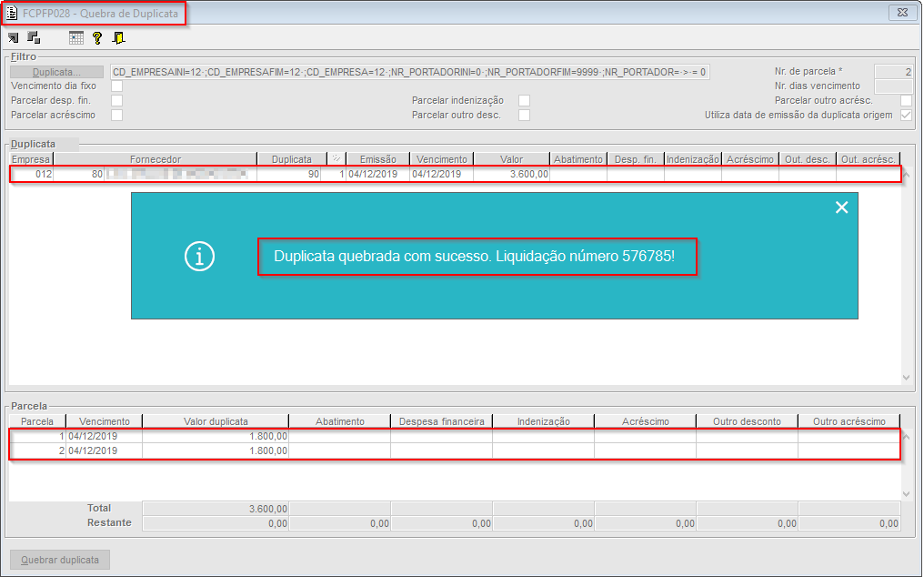This screenshot has height=577, width=924.
Task: Click the Acréscimo header in Parcela grid
Action: 646,421
